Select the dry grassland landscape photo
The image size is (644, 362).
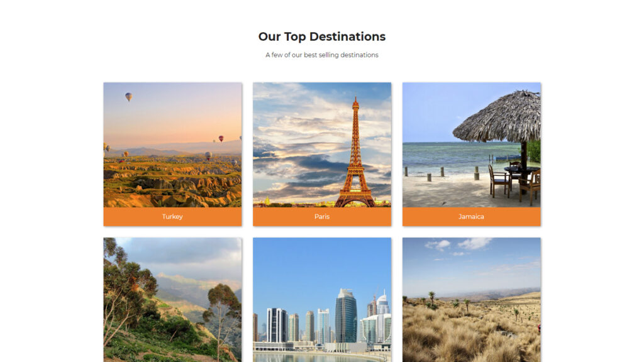pyautogui.click(x=472, y=300)
